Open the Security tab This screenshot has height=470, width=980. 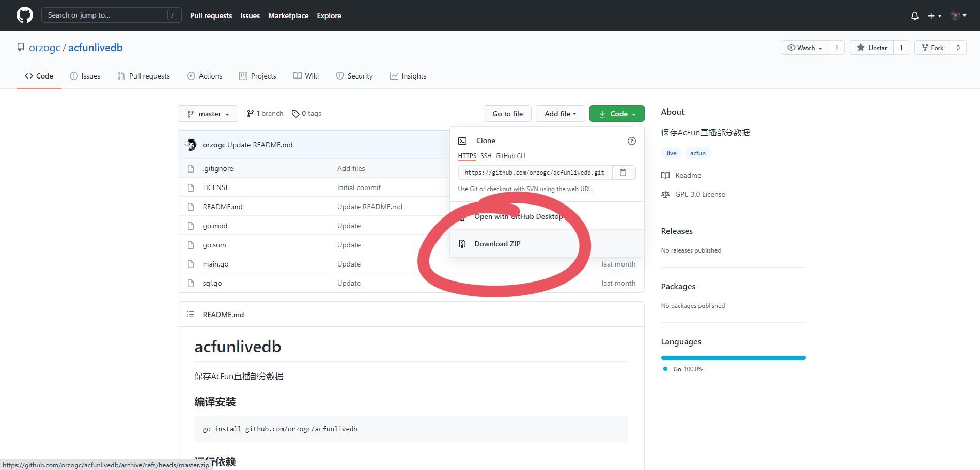point(354,76)
